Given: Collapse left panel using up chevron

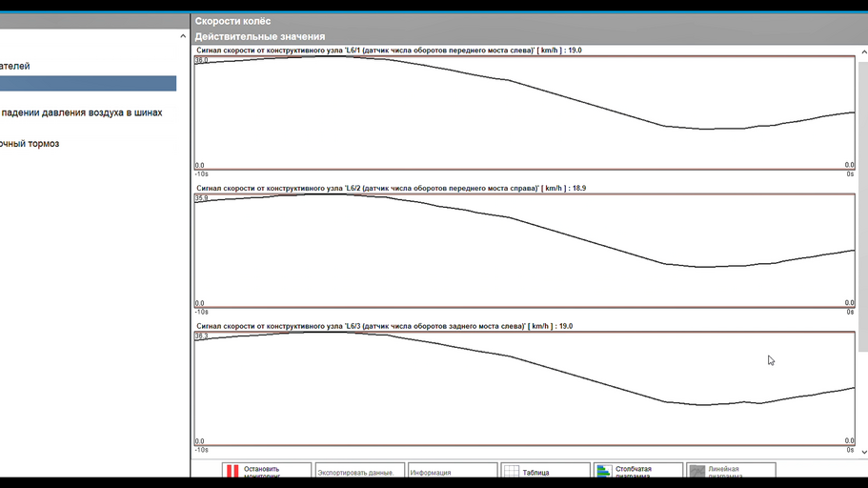Looking at the screenshot, I should 183,36.
